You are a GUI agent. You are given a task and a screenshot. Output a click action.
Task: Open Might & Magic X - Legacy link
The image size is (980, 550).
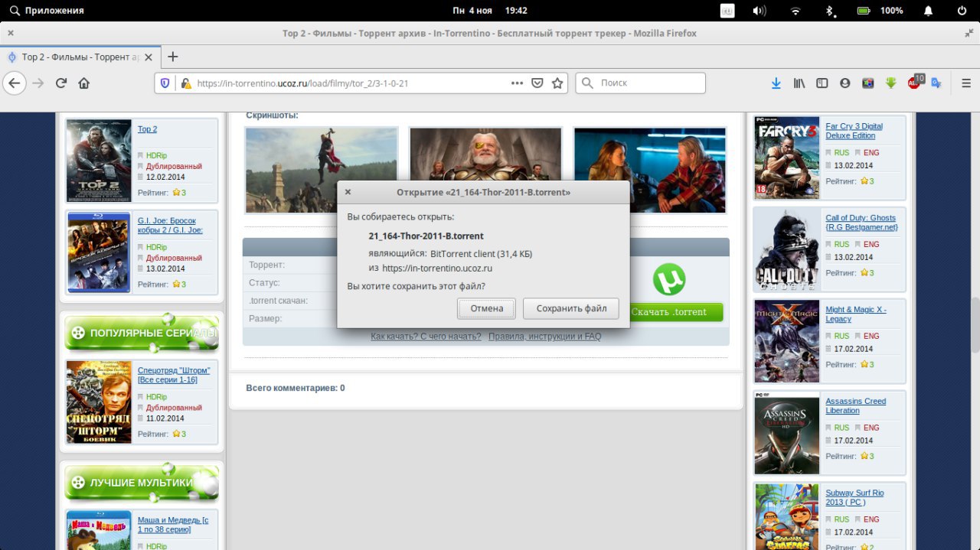pos(856,314)
